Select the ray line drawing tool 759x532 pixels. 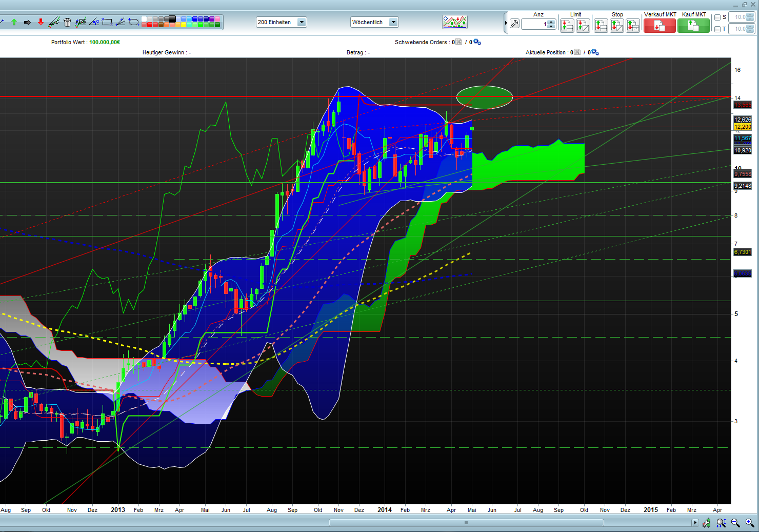121,22
